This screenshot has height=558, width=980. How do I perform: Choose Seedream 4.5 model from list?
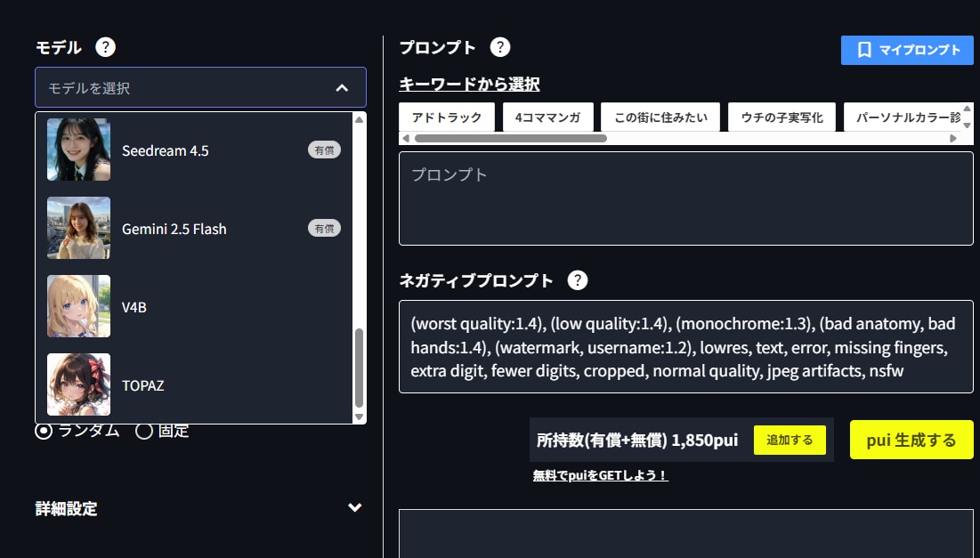(x=194, y=150)
